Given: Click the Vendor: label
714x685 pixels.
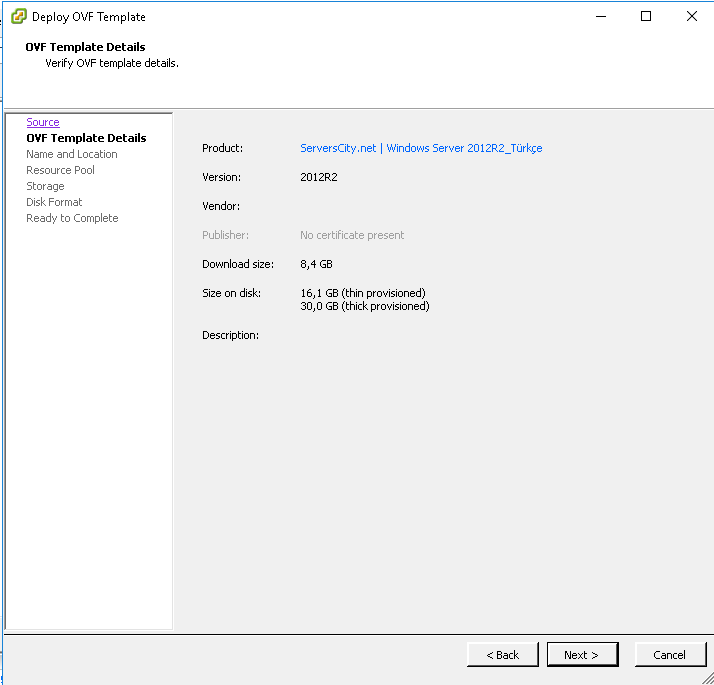Looking at the screenshot, I should click(x=221, y=206).
